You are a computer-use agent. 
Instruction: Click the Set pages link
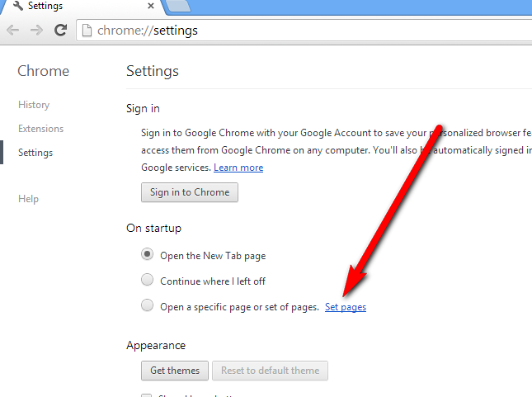346,307
